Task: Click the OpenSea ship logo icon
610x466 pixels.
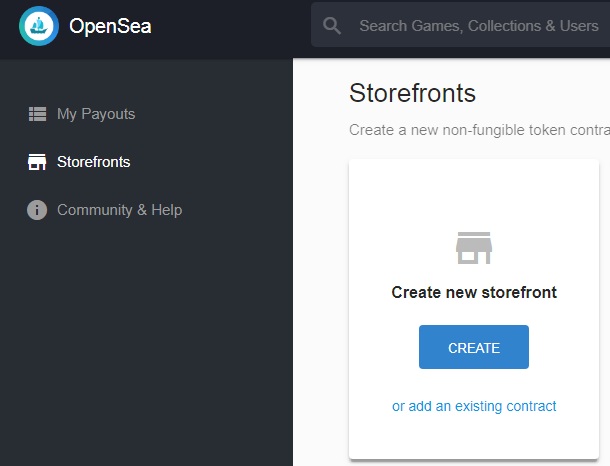Action: click(x=39, y=26)
